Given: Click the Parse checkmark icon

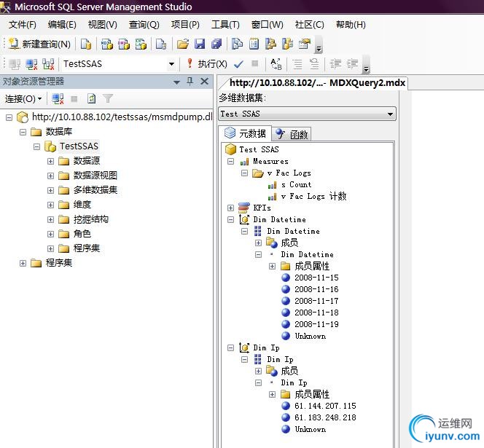Looking at the screenshot, I should [x=238, y=64].
